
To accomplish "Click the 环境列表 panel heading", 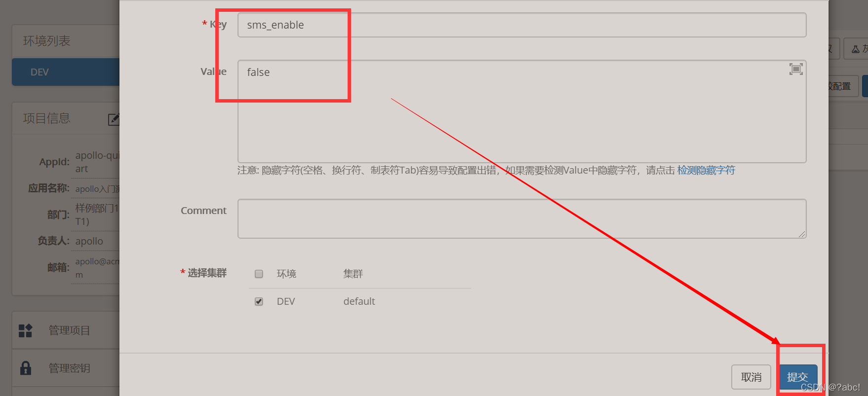I will pos(47,41).
